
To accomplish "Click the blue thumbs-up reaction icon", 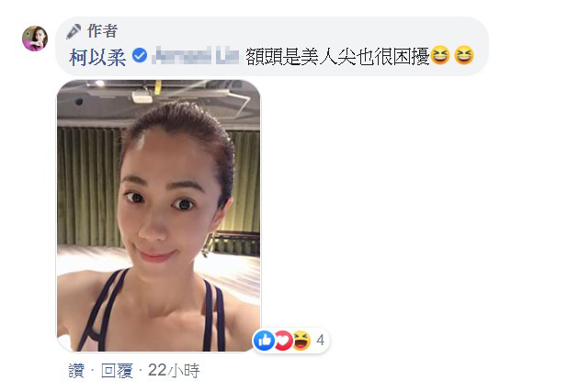I will pyautogui.click(x=264, y=341).
